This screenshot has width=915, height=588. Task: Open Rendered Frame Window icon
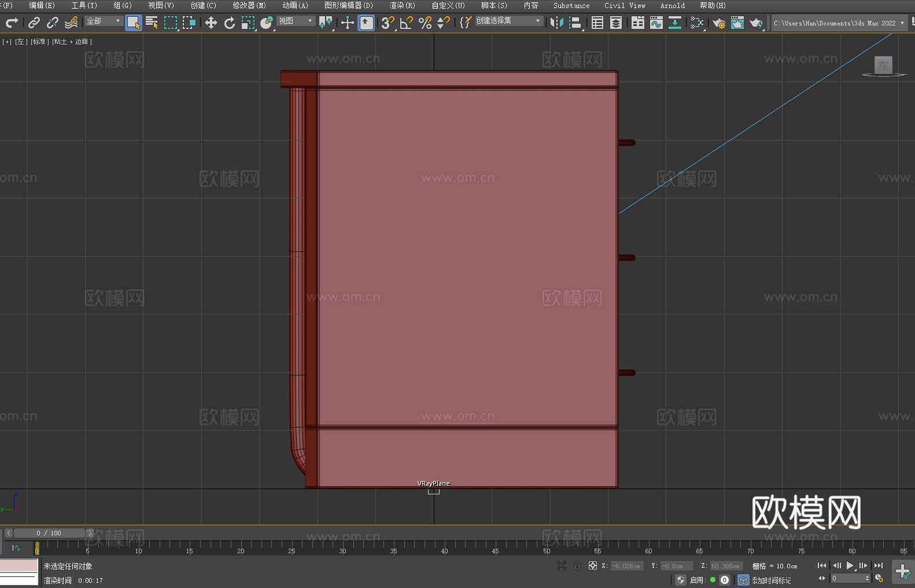click(x=737, y=23)
